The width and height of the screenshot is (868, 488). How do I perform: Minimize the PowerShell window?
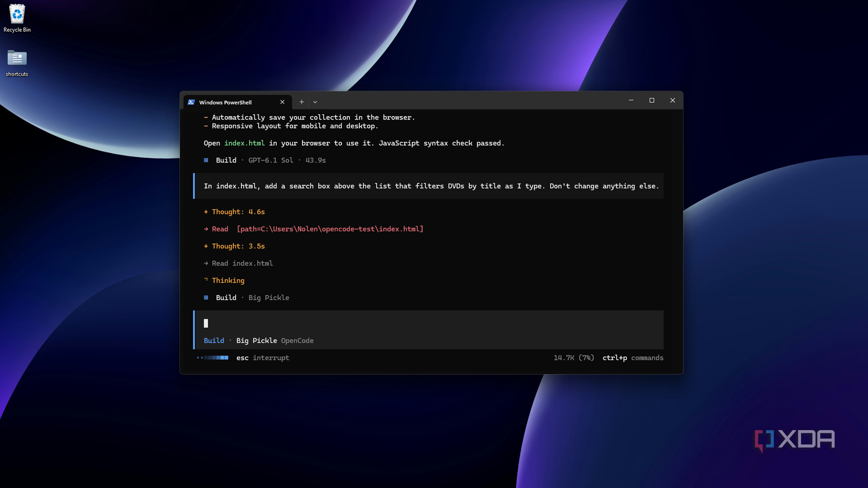[x=631, y=100]
